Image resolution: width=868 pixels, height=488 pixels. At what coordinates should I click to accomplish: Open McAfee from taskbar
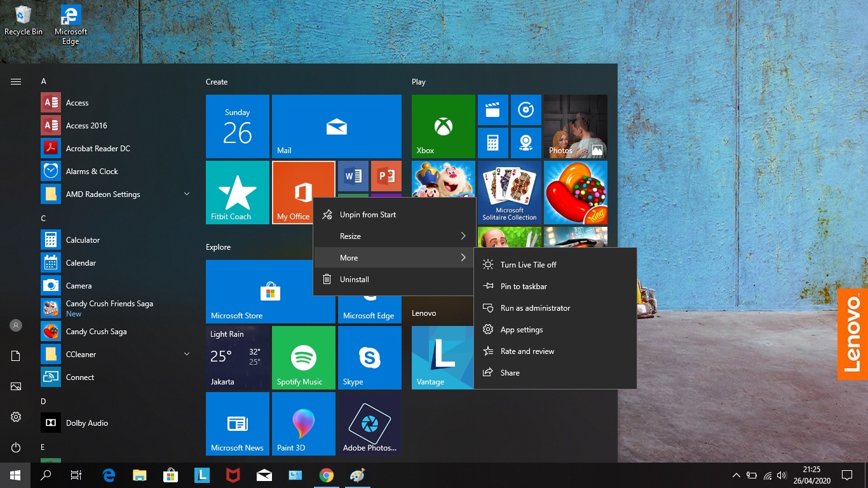(233, 475)
